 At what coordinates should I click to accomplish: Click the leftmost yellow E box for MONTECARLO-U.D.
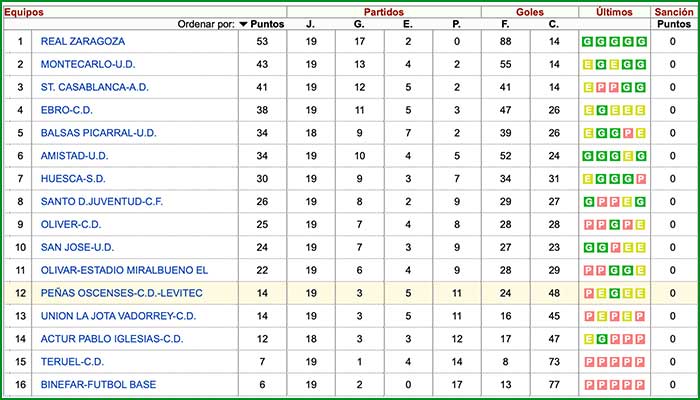588,64
